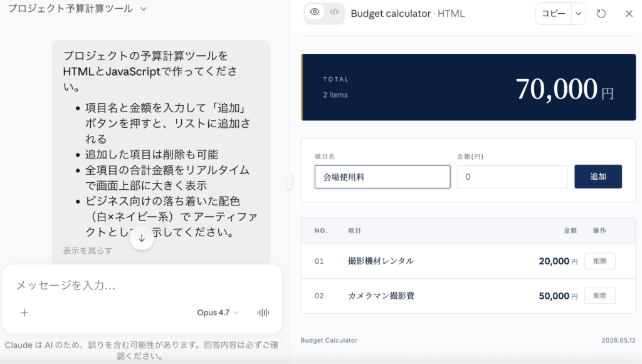Click the 'Budget calculator · HTML' panel title
Viewport: 642px width, 364px height.
coord(408,14)
